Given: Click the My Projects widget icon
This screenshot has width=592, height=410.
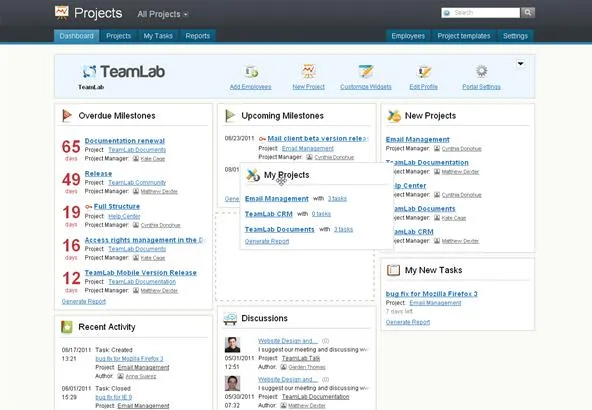Looking at the screenshot, I should point(253,175).
